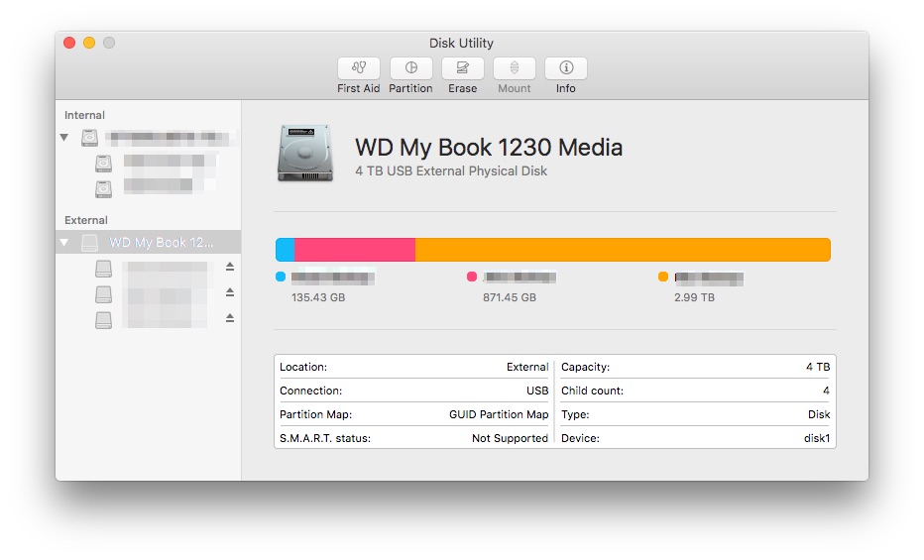Open the Partition tool
The image size is (924, 560).
click(410, 68)
